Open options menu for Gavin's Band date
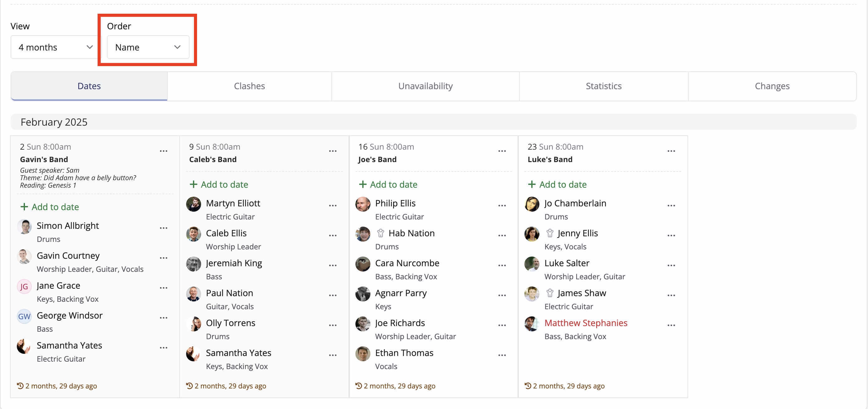The image size is (868, 409). (x=163, y=151)
